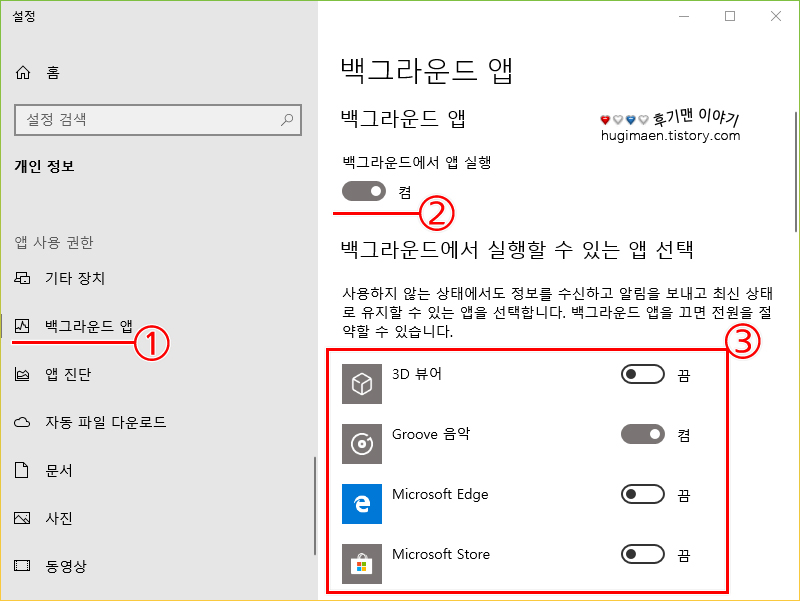Click the search magnifier icon in settings search
This screenshot has height=601, width=800.
coord(287,120)
